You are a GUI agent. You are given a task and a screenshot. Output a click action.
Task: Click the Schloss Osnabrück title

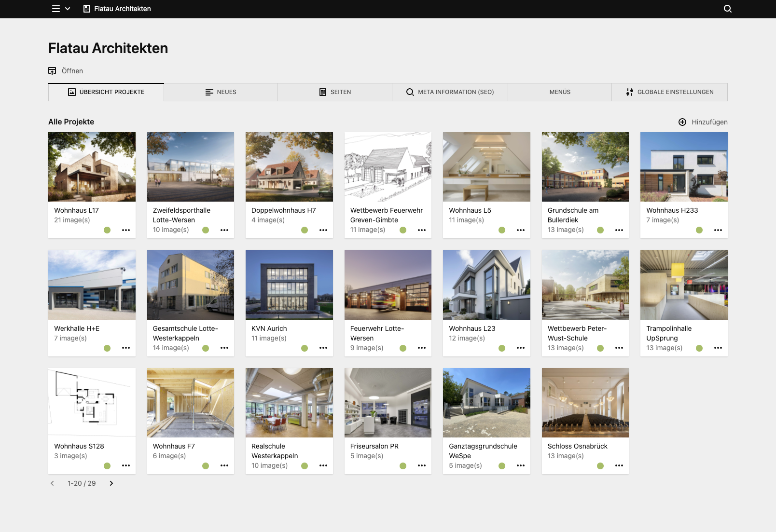click(578, 446)
